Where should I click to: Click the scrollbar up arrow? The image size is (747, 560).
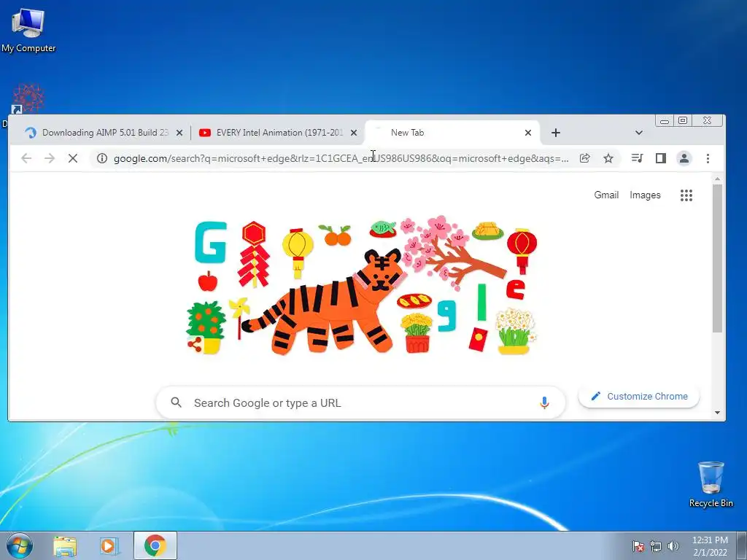(x=718, y=179)
